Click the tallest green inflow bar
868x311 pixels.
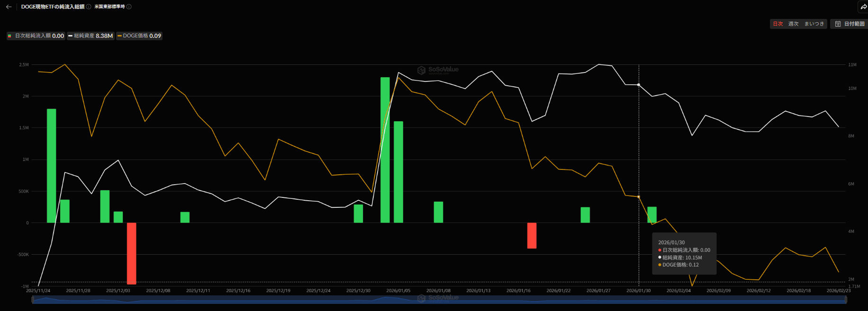point(385,150)
